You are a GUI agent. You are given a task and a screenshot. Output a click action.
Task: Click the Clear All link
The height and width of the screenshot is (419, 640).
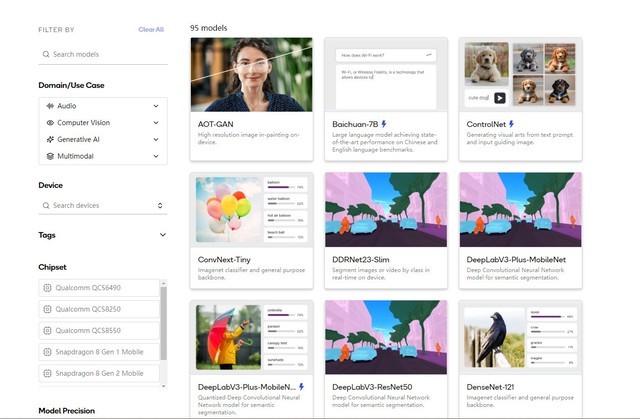coord(151,29)
